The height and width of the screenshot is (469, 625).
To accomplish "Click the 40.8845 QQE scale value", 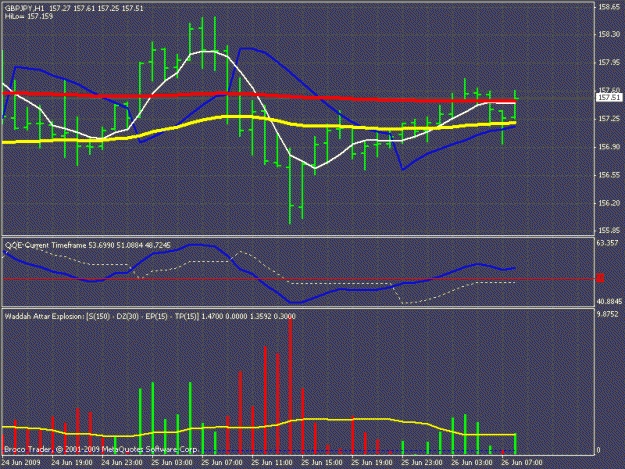I will pyautogui.click(x=609, y=302).
